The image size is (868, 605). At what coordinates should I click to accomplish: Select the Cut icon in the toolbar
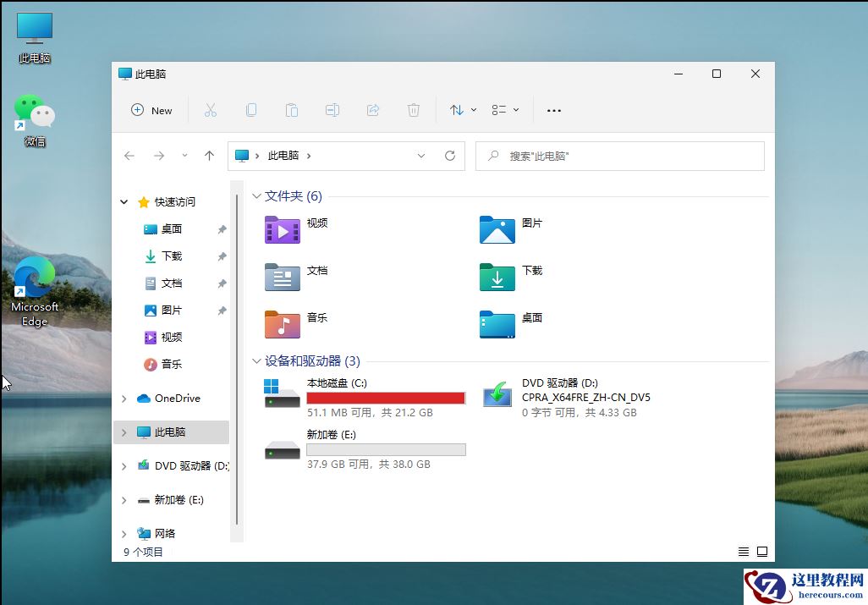[211, 110]
